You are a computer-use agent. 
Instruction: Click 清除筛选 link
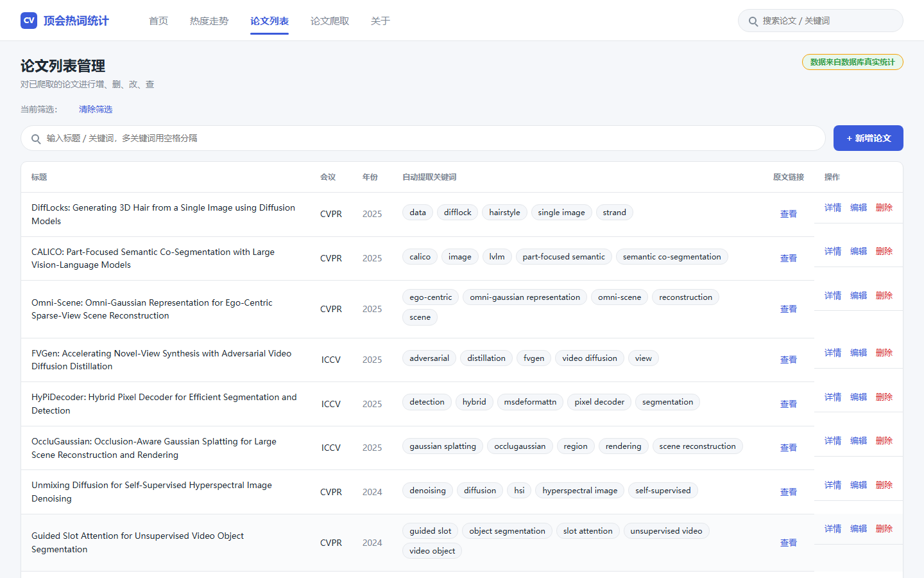point(96,109)
